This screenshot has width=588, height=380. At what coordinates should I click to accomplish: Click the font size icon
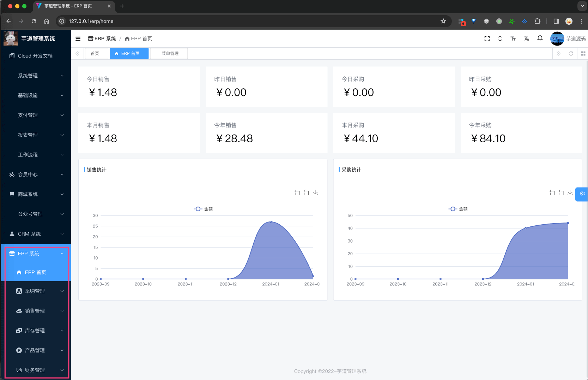tap(513, 39)
